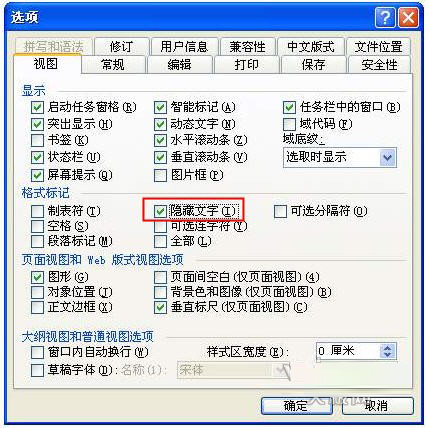Image resolution: width=428 pixels, height=428 pixels.
Task: Select the 修订 tab
Action: pos(122,47)
